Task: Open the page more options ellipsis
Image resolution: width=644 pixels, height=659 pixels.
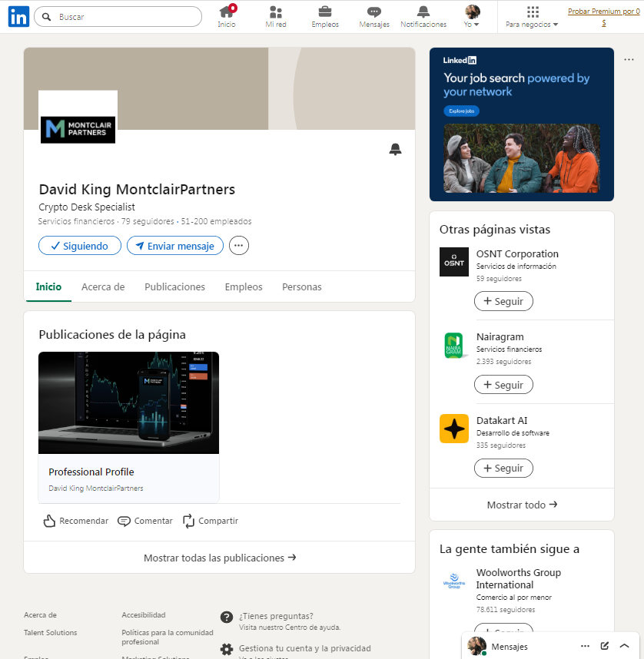Action: pos(239,246)
